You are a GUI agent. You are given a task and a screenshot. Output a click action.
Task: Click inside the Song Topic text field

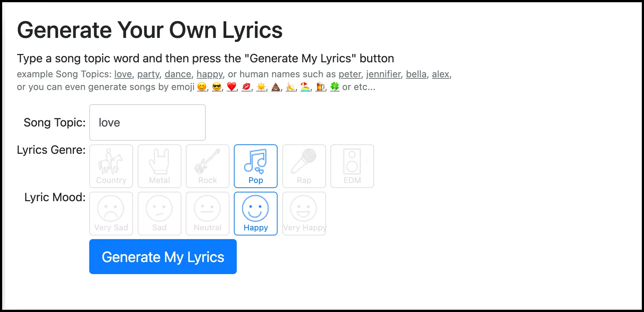tap(147, 122)
